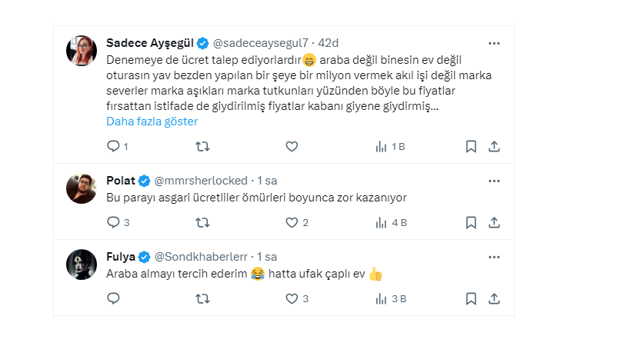
Task: Open more options for Sadece Ayşegül's tweet
Action: point(495,43)
